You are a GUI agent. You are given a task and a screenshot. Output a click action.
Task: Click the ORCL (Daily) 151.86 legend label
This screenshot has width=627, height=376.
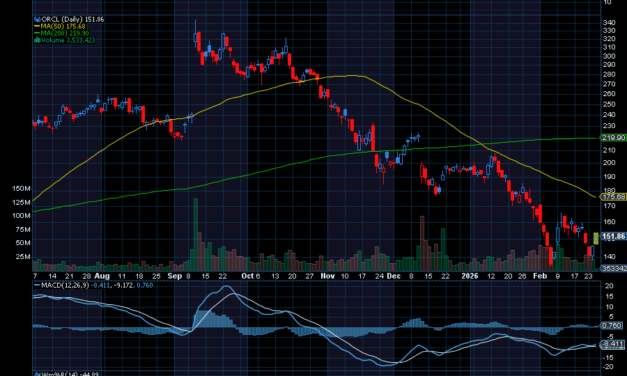(x=73, y=19)
